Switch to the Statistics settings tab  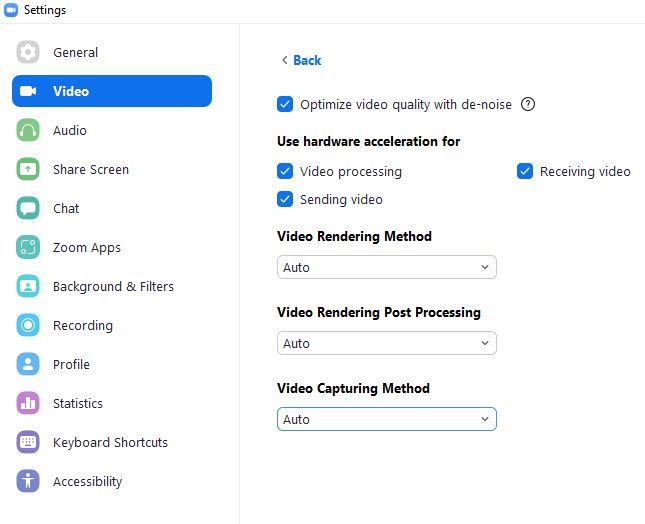78,403
